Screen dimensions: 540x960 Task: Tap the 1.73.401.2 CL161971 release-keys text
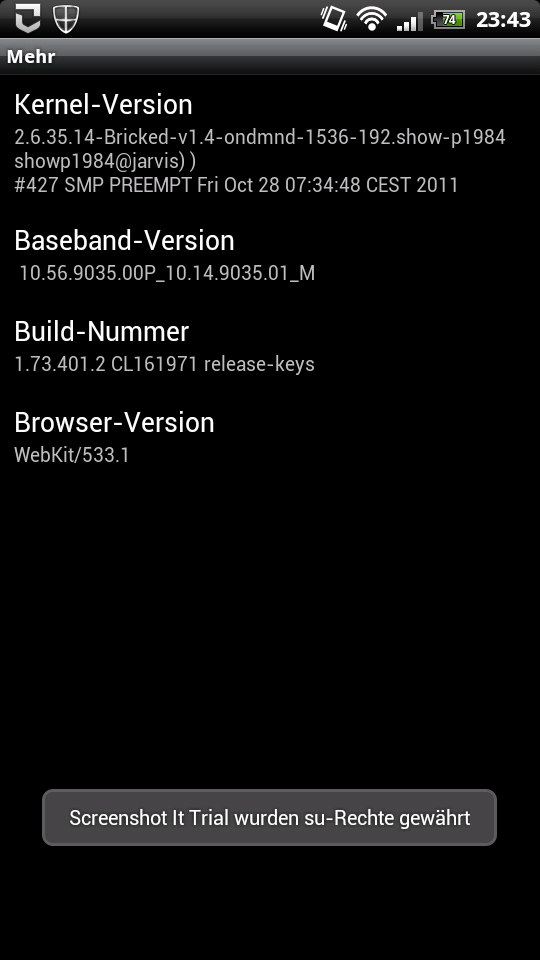(x=164, y=364)
